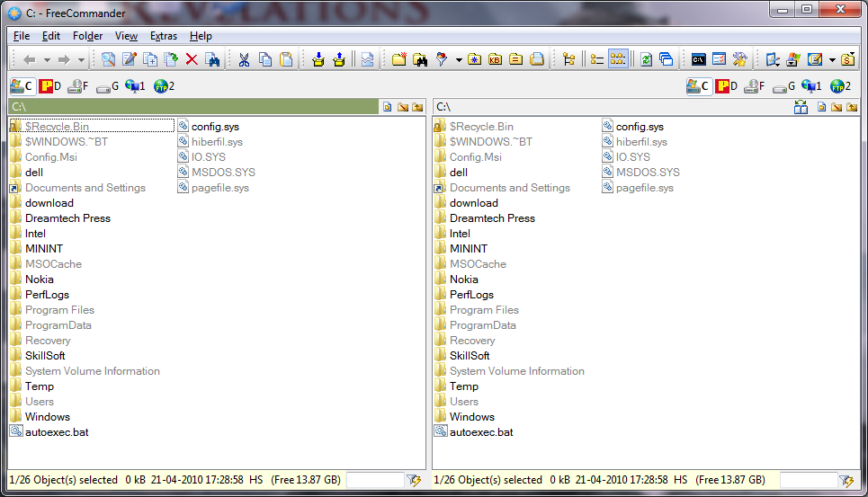The image size is (868, 497).
Task: Click the Copy to clipboard icon
Action: click(265, 59)
